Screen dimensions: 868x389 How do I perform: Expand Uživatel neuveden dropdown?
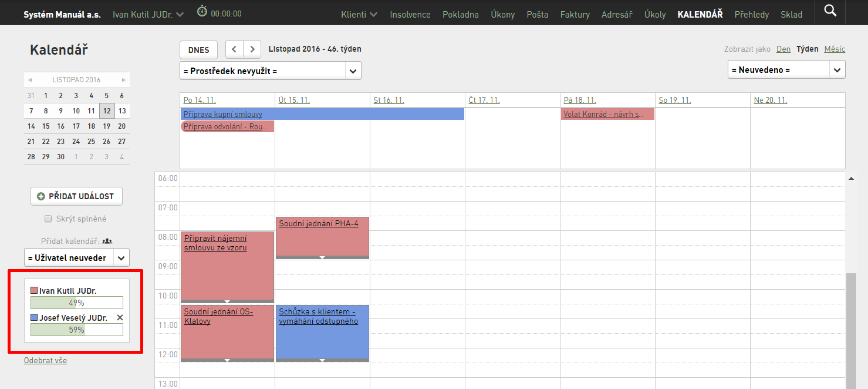coord(77,257)
